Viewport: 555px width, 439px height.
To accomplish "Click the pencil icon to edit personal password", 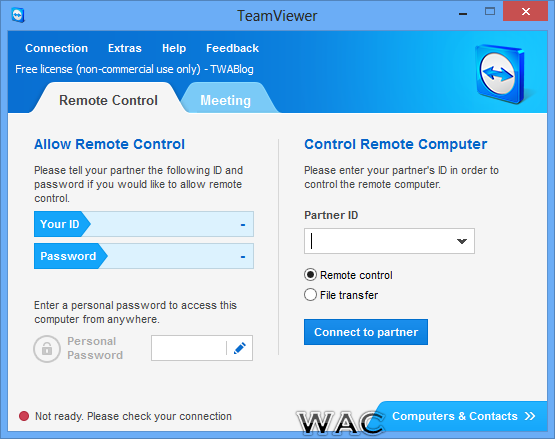I will (x=240, y=348).
